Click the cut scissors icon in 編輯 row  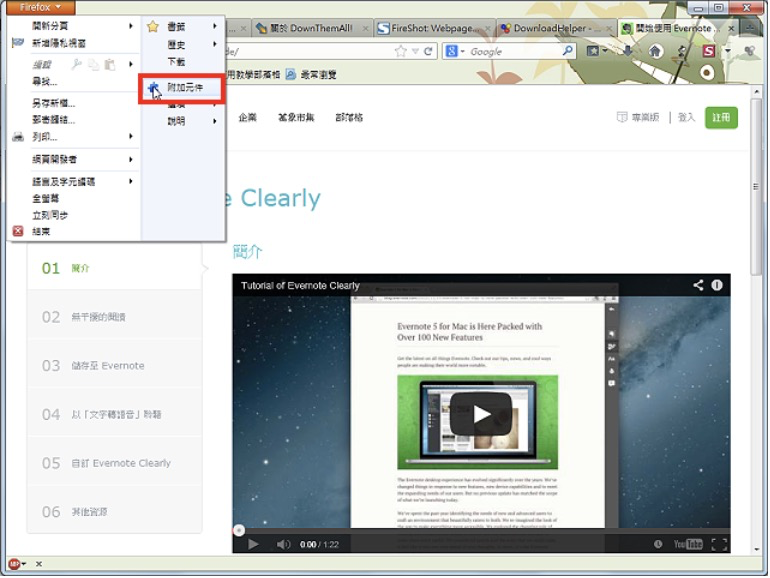tap(76, 64)
